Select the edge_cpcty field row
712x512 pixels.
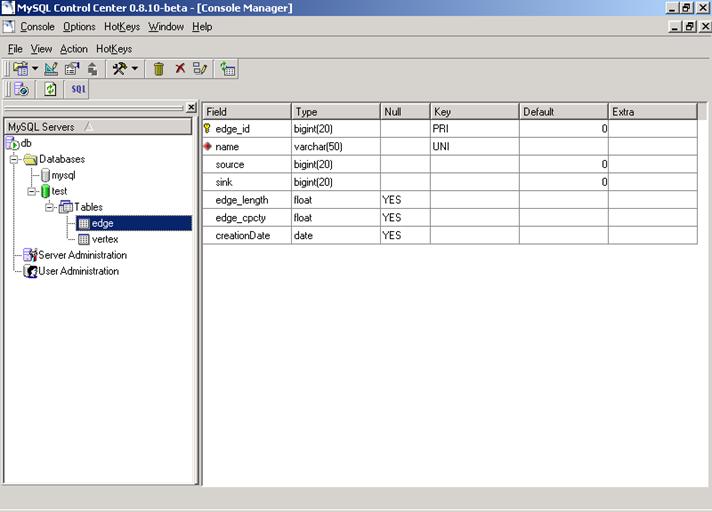(450, 217)
